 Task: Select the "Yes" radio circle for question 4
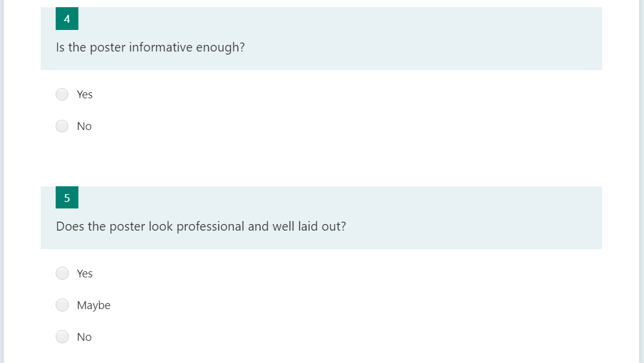point(62,95)
